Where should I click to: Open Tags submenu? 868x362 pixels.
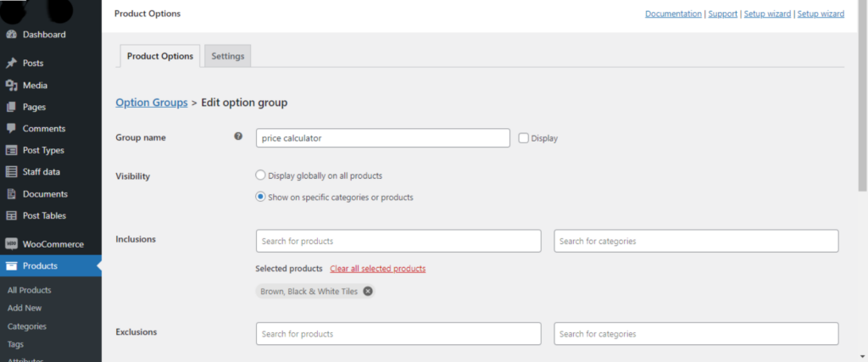(15, 343)
